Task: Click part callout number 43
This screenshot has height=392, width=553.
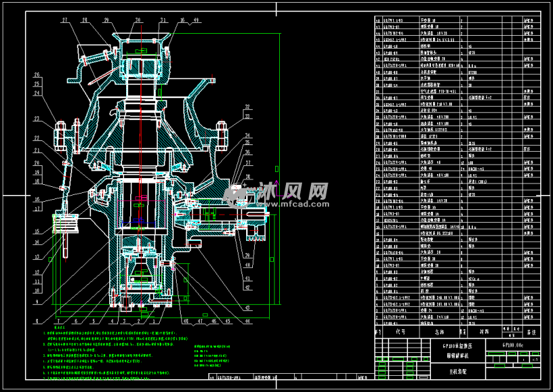Action: (247, 308)
